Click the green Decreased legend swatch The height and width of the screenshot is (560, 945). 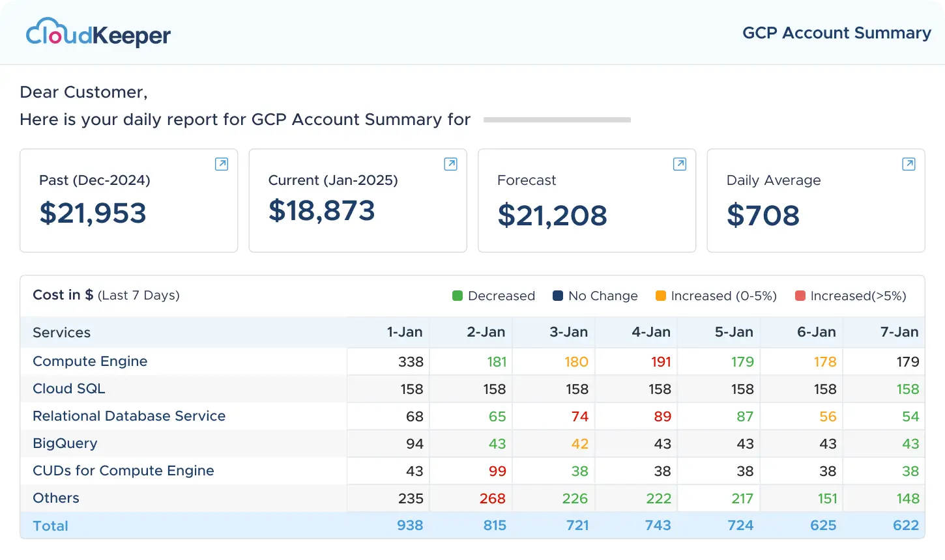[458, 296]
